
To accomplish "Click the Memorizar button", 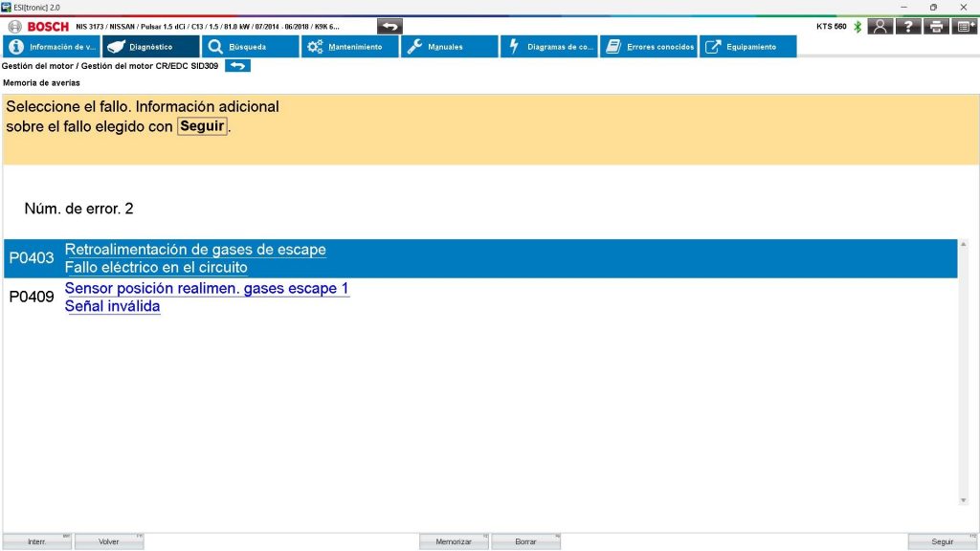I will [454, 541].
